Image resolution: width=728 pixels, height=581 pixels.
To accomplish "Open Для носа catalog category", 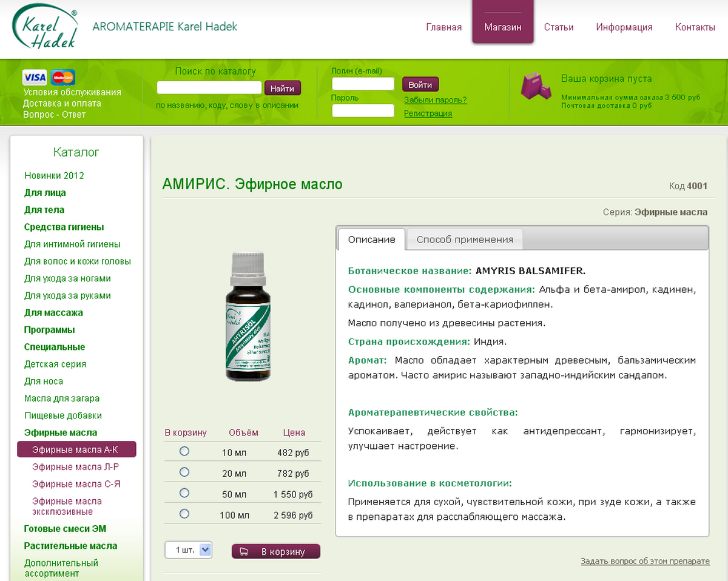I will 44,381.
